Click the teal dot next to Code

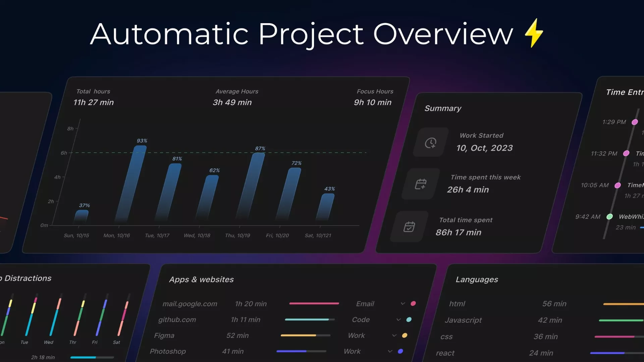(x=409, y=319)
